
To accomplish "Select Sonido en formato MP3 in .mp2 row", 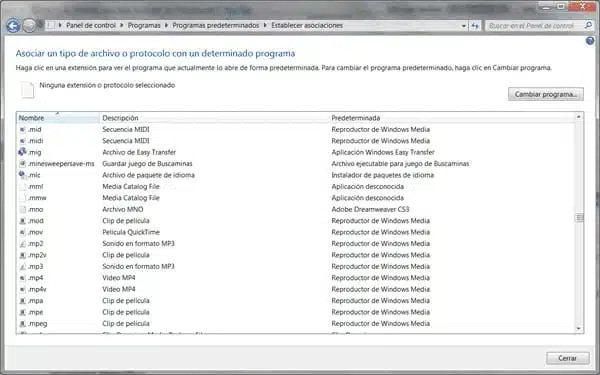I will (x=138, y=244).
